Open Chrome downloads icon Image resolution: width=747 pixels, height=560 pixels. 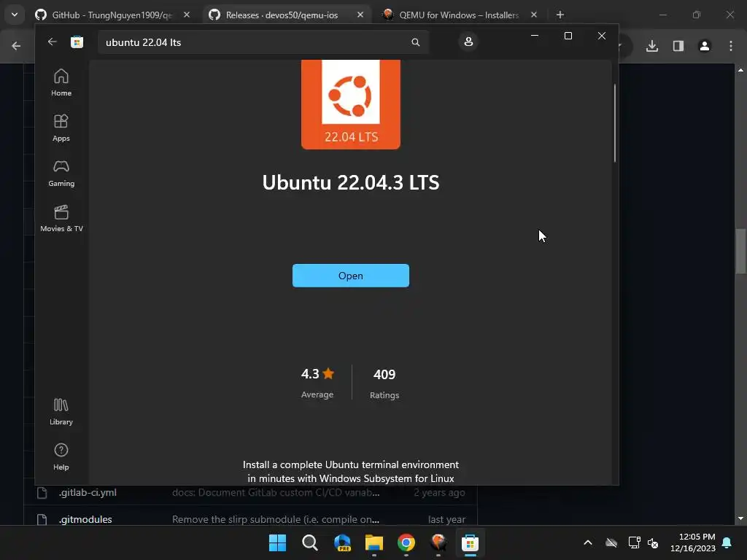(652, 46)
